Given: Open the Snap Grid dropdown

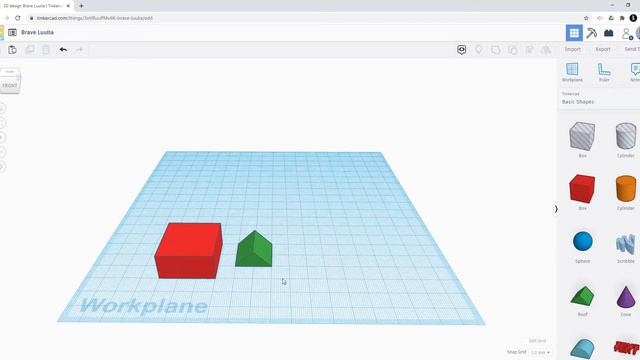Looking at the screenshot, I should [x=540, y=352].
